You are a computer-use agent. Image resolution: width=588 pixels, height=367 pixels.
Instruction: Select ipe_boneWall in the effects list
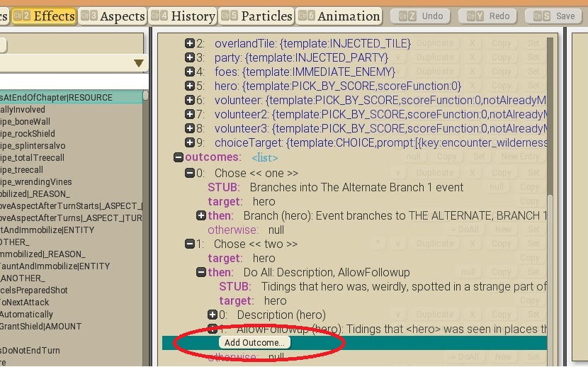point(23,122)
